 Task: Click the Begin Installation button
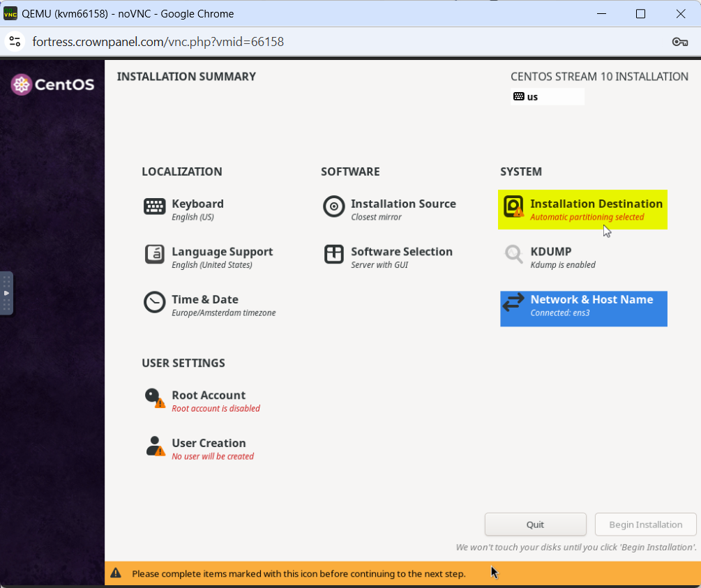pos(646,525)
